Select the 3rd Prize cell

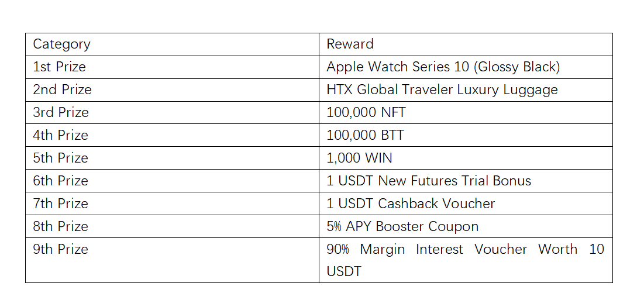61,113
